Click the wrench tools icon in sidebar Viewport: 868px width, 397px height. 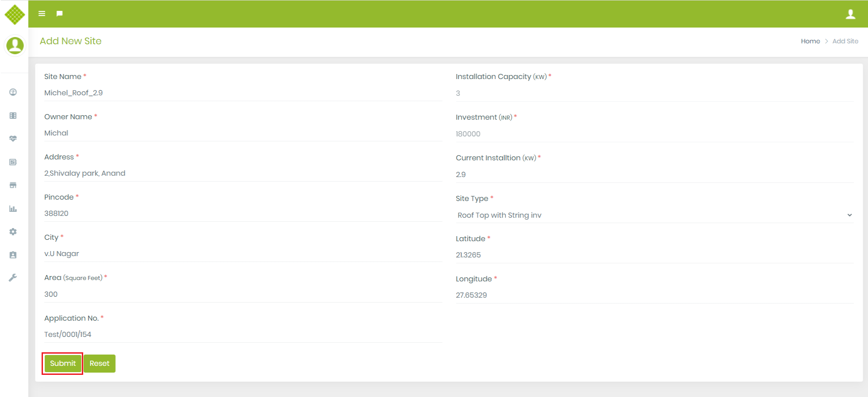[13, 278]
